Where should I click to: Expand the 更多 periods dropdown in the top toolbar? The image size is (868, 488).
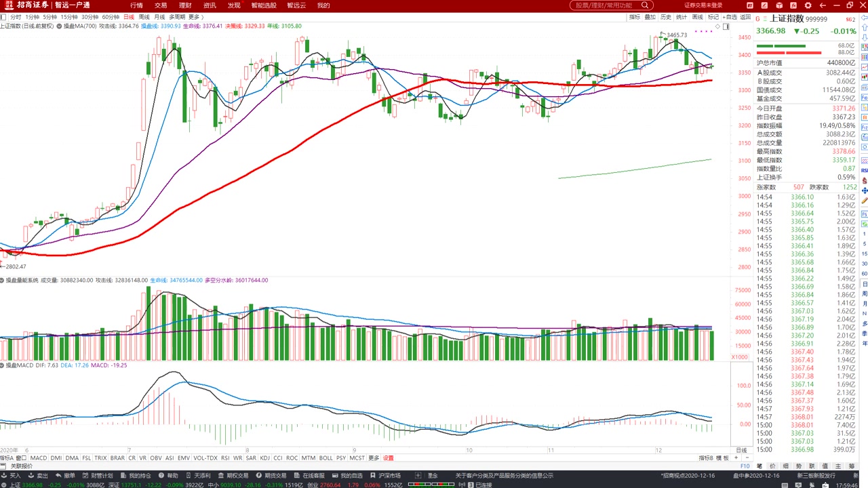[x=195, y=16]
